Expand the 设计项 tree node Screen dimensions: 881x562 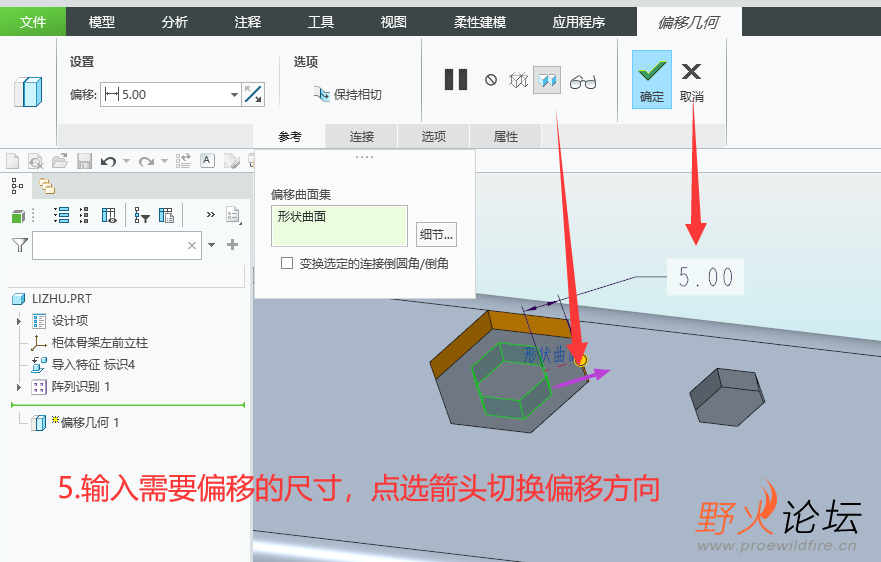(x=19, y=321)
